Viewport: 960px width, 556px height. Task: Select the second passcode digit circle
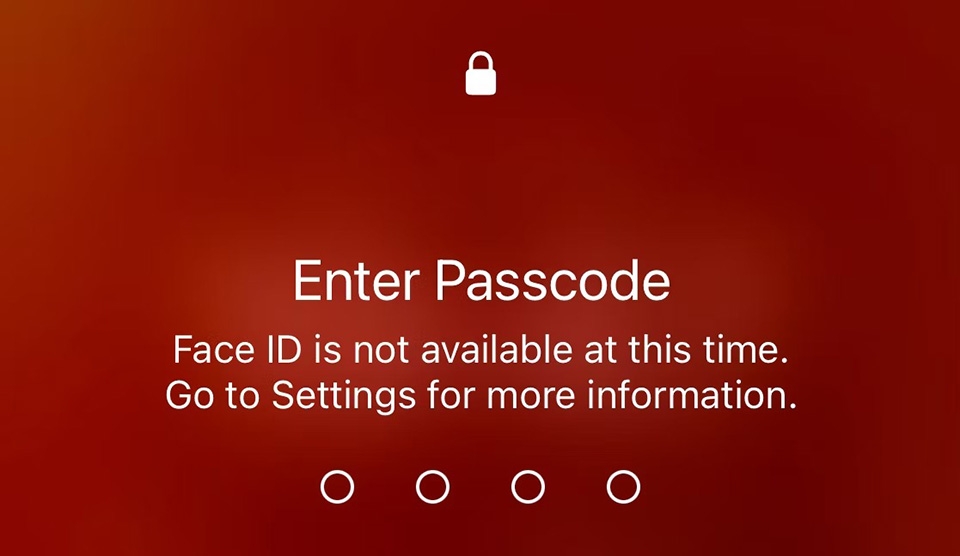(433, 487)
